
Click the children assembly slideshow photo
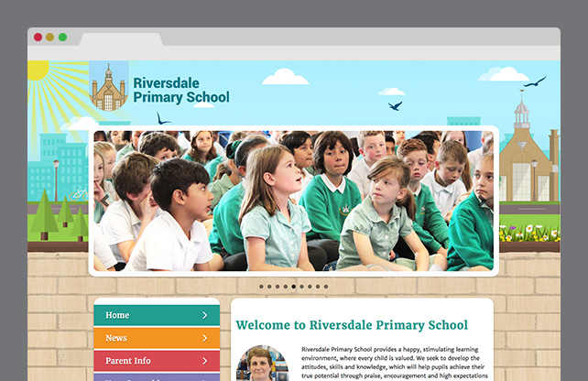[x=293, y=201]
